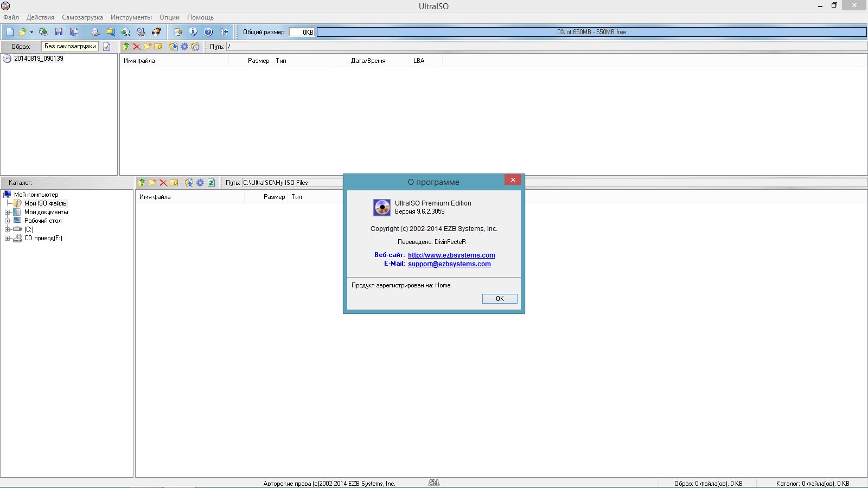Image resolution: width=868 pixels, height=488 pixels.
Task: Click the blue info bubble icon
Action: (x=193, y=32)
